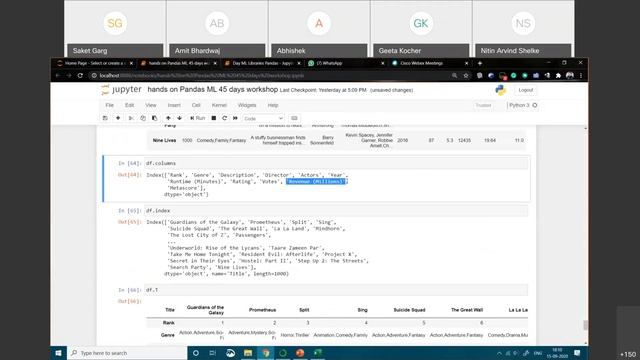Open the Windows notification center icon

pyautogui.click(x=577, y=353)
